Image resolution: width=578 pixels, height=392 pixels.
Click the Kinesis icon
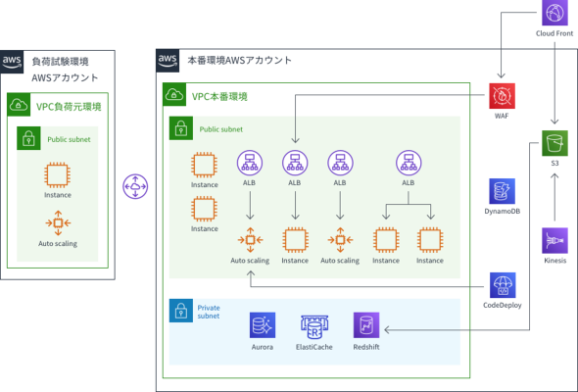coord(554,240)
